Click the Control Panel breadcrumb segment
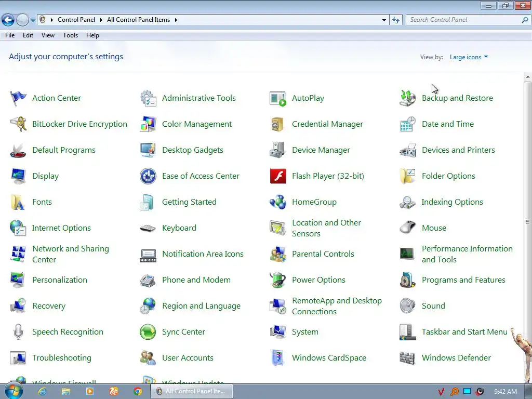This screenshot has width=532, height=399. (76, 20)
